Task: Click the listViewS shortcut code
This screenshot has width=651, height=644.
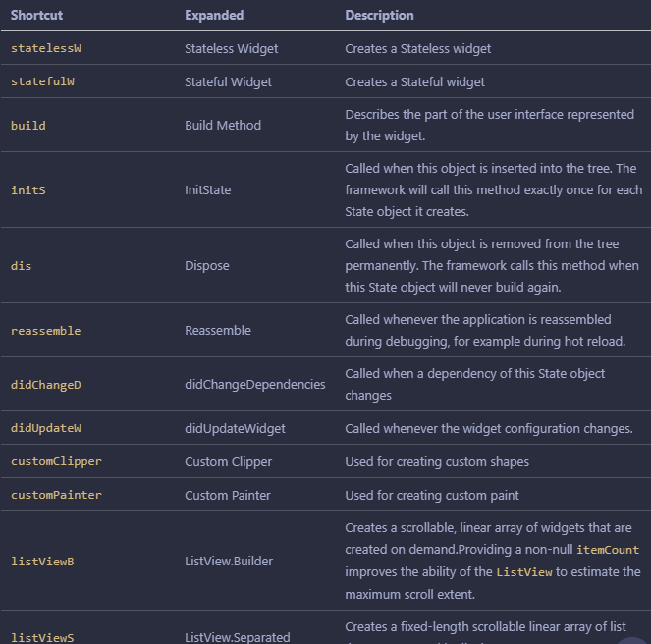Action: click(42, 637)
